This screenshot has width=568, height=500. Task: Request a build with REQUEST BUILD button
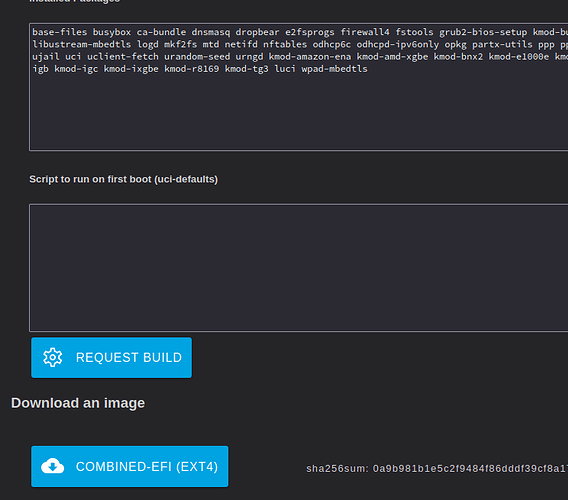(112, 358)
